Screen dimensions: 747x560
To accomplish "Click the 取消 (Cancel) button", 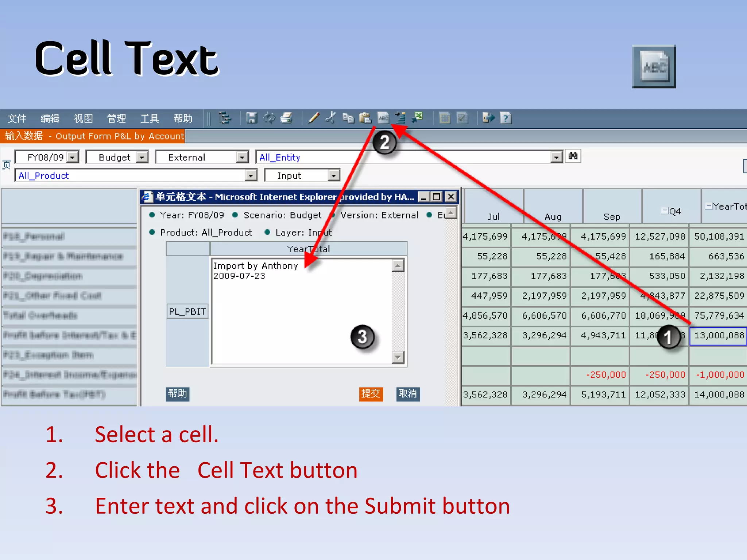I will 408,394.
